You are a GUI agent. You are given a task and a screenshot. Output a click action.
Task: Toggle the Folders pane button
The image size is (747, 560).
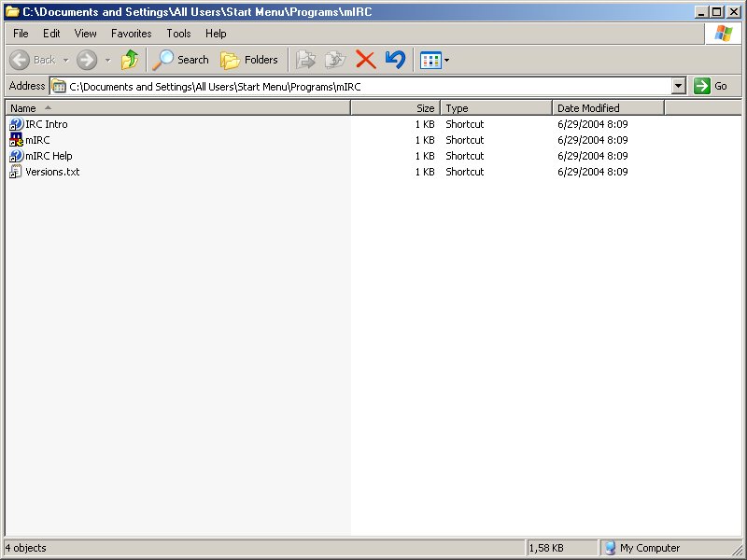(x=249, y=60)
